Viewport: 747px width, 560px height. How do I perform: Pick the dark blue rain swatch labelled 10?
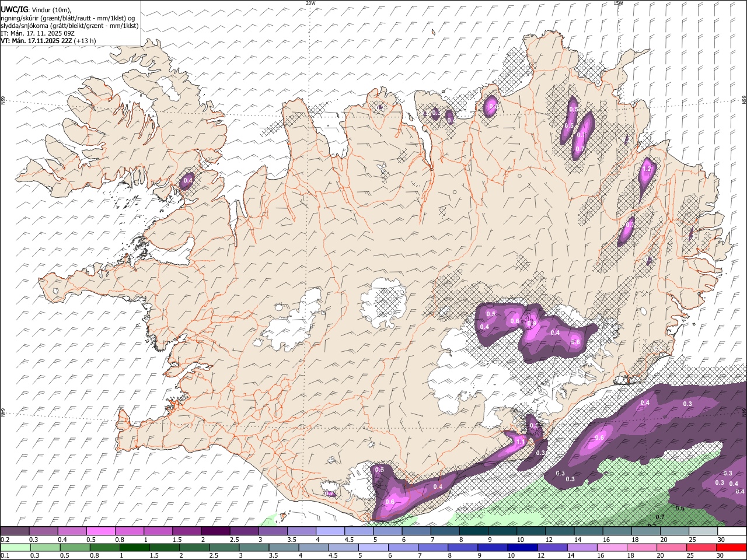click(x=521, y=547)
